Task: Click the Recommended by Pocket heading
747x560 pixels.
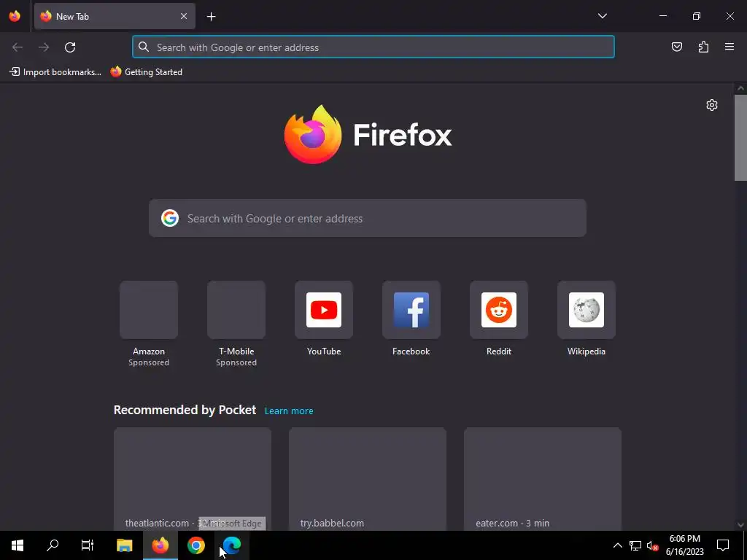Action: point(185,410)
